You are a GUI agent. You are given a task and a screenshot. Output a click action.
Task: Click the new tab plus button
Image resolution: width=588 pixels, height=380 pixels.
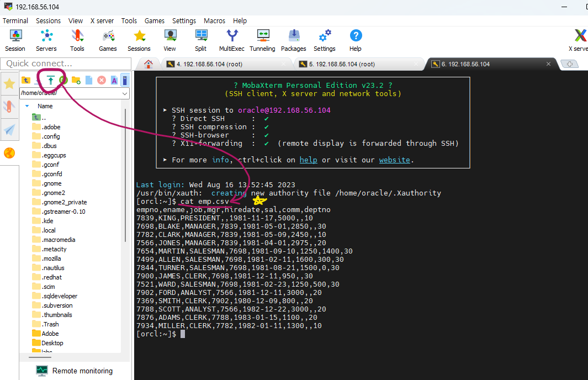pyautogui.click(x=569, y=64)
